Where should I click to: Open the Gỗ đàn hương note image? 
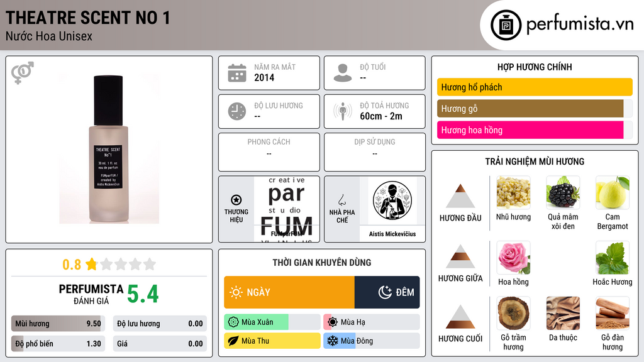click(613, 313)
